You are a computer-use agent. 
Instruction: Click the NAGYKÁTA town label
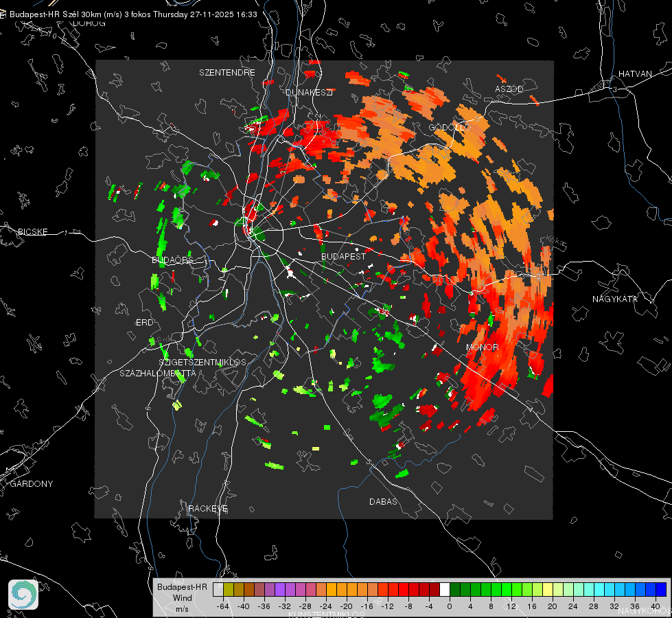pyautogui.click(x=615, y=299)
